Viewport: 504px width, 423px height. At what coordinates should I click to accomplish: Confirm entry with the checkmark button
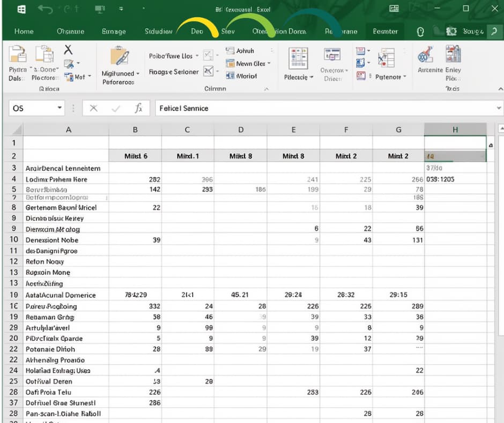[x=116, y=108]
